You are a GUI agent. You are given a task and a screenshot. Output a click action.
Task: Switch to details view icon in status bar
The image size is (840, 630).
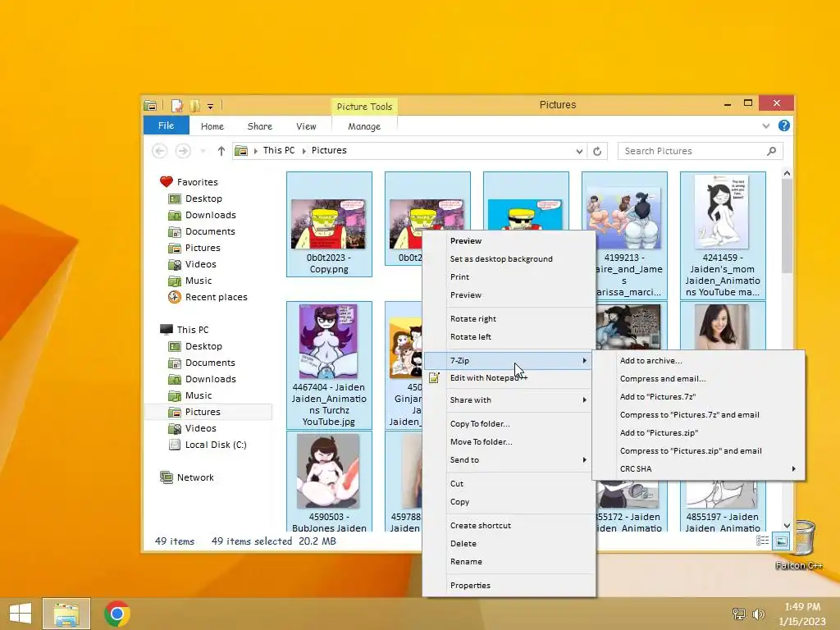point(762,541)
